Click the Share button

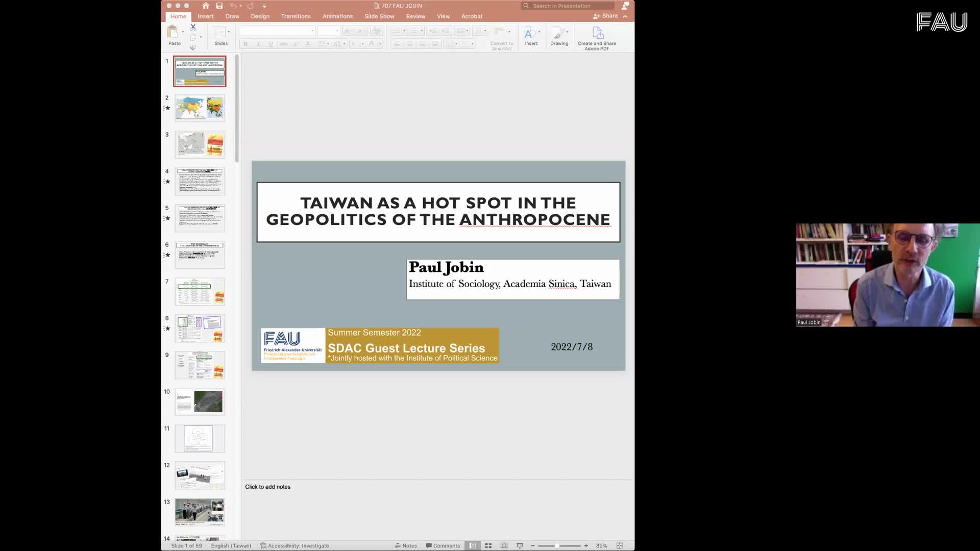(x=605, y=16)
